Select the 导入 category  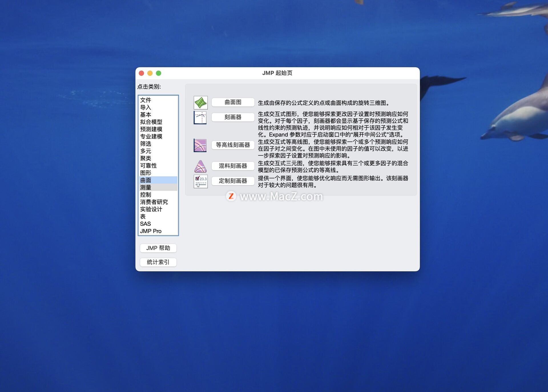pyautogui.click(x=158, y=107)
